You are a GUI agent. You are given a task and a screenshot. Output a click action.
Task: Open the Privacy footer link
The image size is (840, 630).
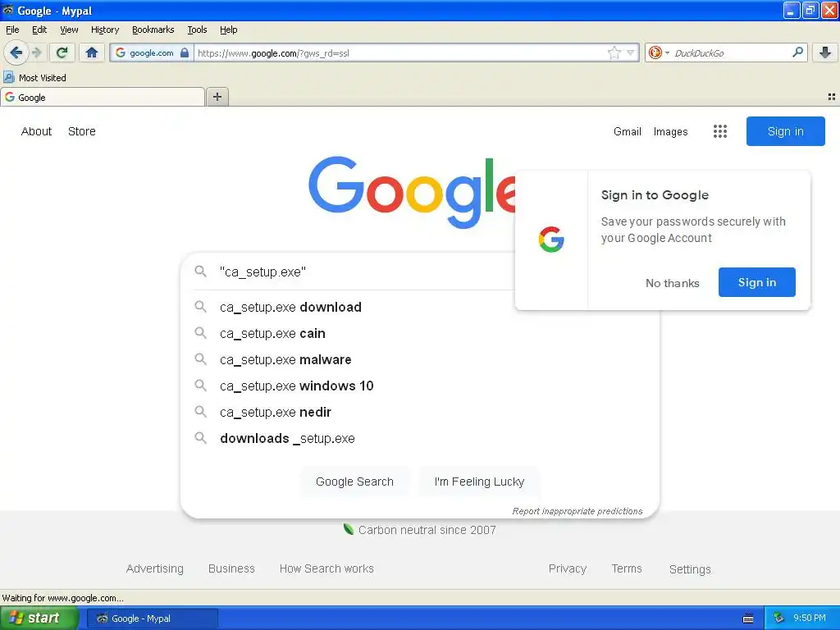(568, 568)
